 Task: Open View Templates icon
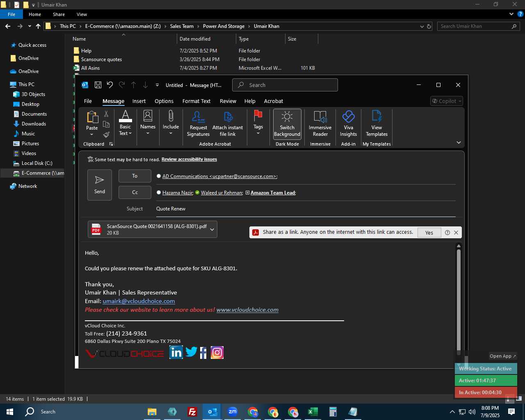click(377, 116)
